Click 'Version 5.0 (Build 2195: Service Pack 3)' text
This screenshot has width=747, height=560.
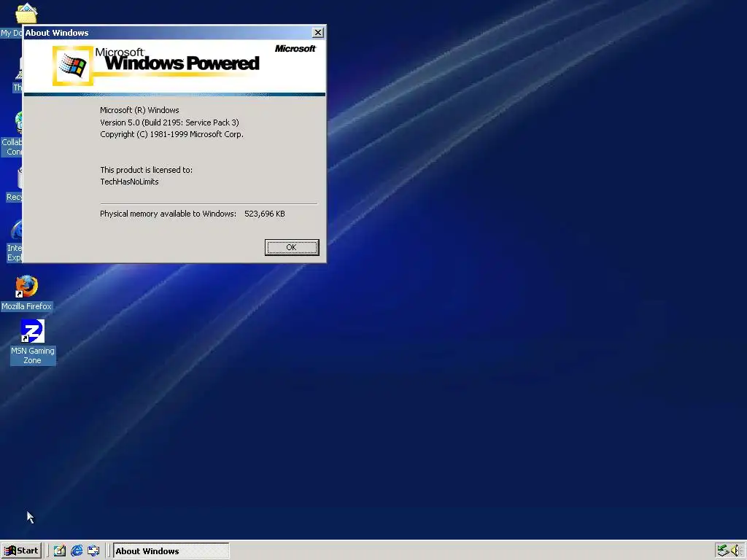(x=169, y=122)
